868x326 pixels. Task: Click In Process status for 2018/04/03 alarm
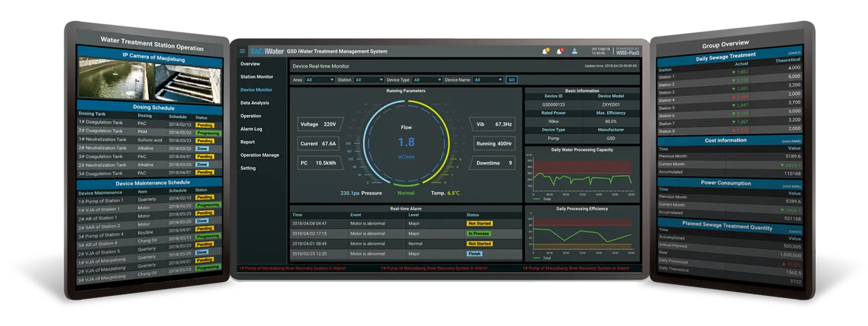click(478, 234)
